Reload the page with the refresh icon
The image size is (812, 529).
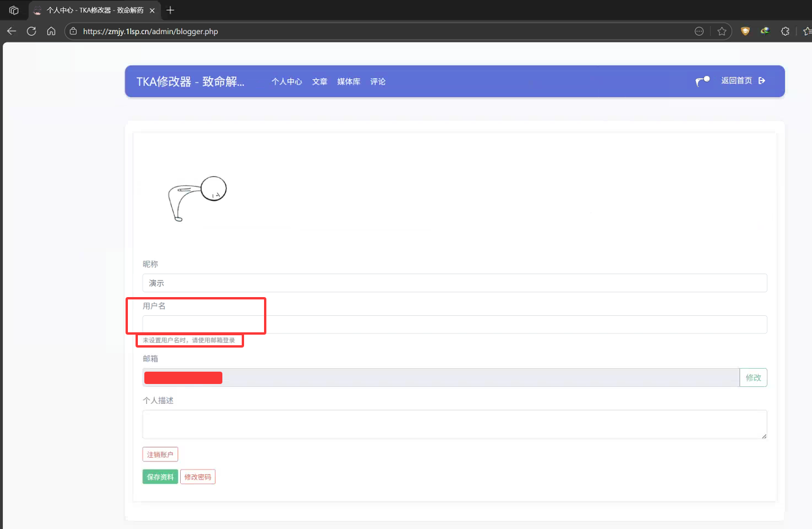click(x=32, y=31)
